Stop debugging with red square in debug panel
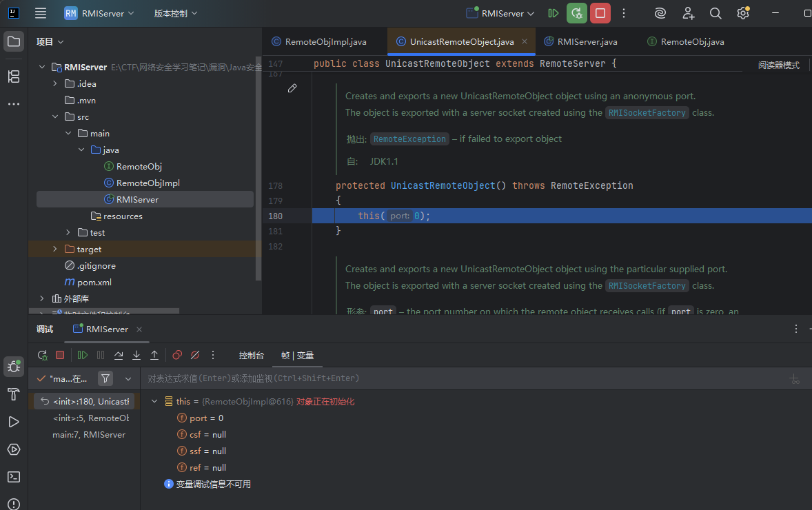This screenshot has width=812, height=510. click(60, 355)
